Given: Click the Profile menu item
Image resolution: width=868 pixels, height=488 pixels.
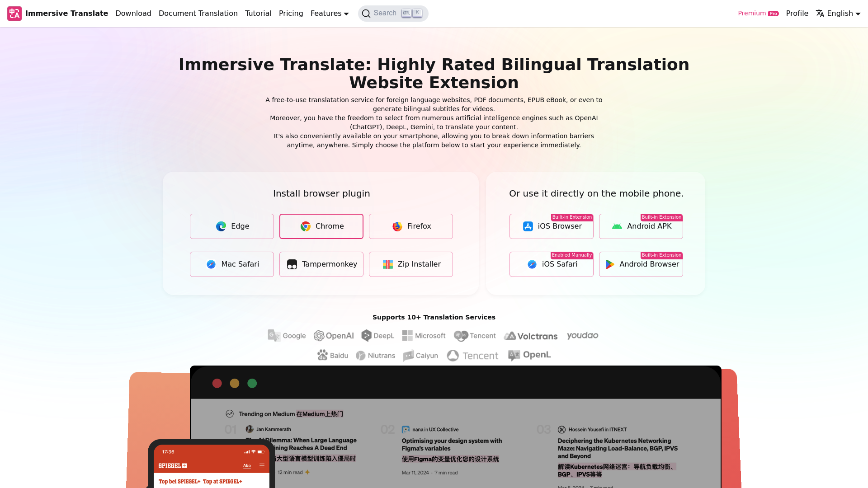Looking at the screenshot, I should [x=797, y=13].
